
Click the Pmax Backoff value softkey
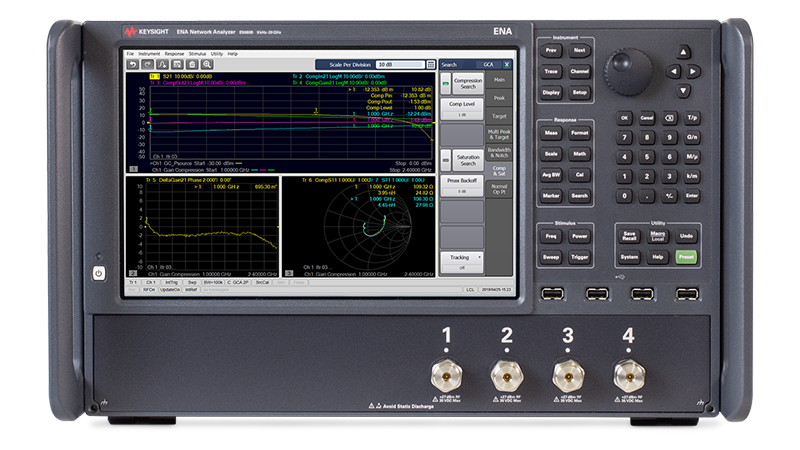point(462,186)
